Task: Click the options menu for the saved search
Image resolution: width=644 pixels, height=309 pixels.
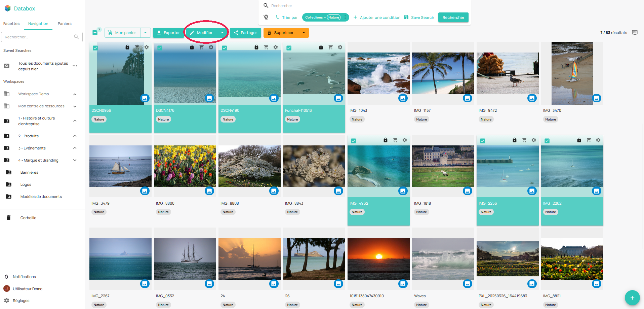Action: (75, 66)
